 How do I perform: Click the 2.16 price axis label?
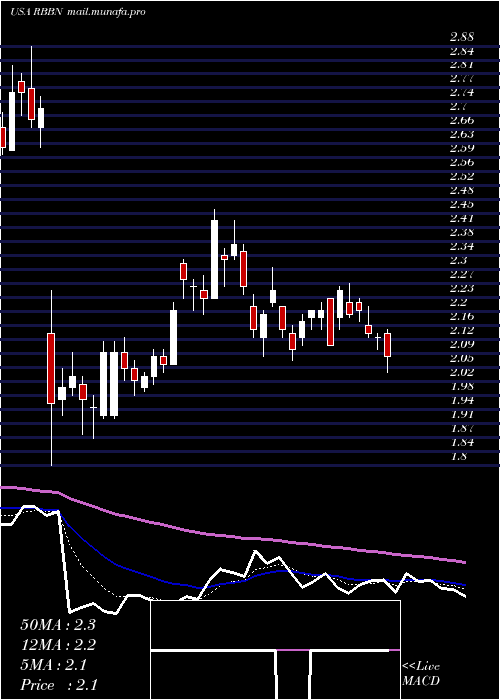pos(462,316)
